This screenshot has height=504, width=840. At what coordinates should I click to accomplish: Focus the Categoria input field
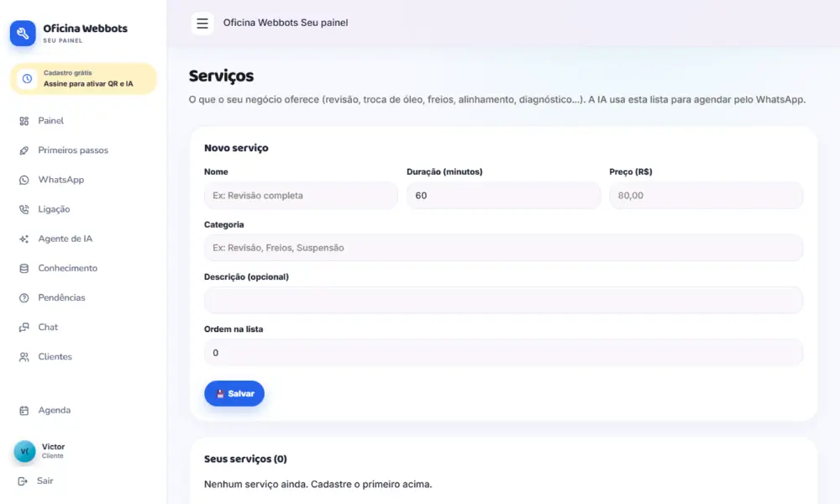pos(503,248)
